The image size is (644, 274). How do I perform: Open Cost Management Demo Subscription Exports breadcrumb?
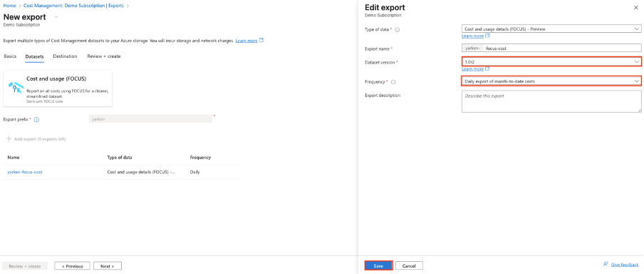point(73,6)
